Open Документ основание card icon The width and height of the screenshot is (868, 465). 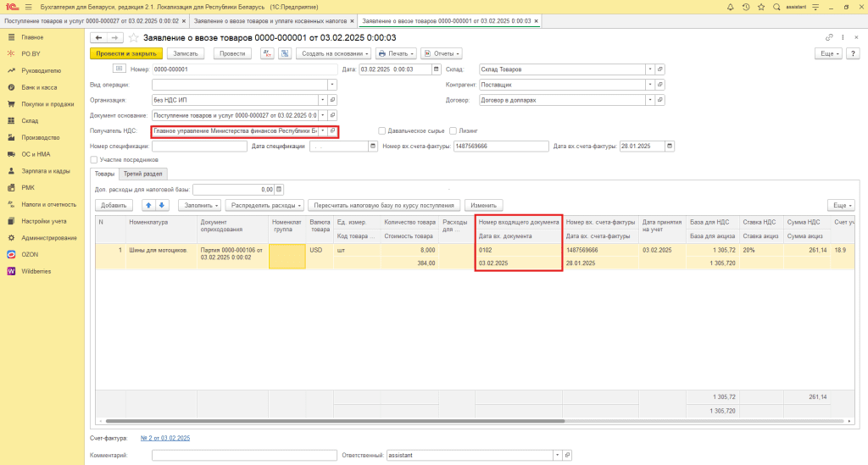pos(332,115)
